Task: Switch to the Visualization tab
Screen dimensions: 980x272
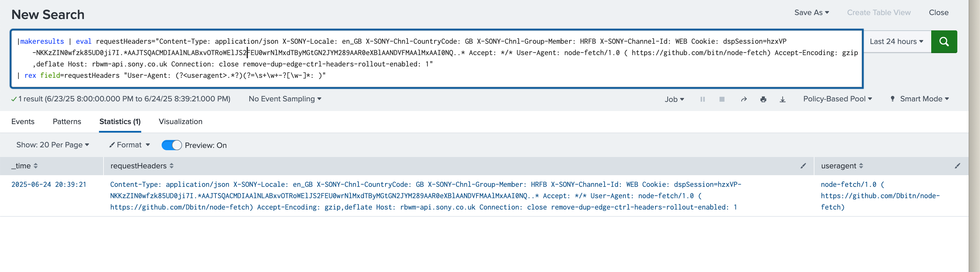Action: [x=180, y=122]
